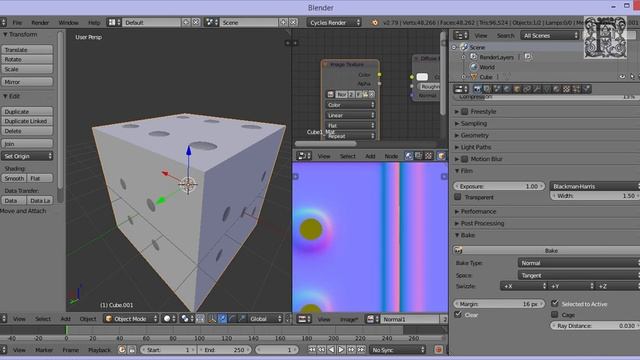640x360 pixels.
Task: Click the Diffuse node white color swatch
Action: [x=422, y=77]
